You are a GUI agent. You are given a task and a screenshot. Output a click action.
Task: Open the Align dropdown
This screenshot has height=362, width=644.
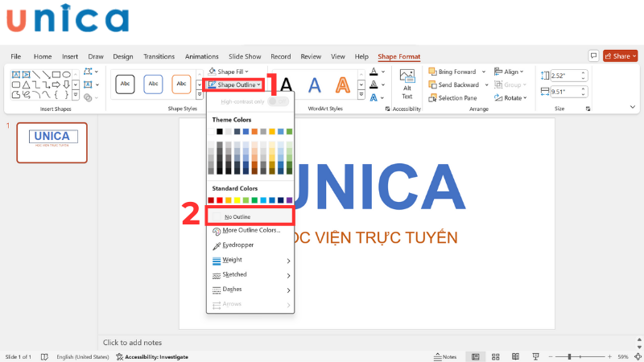click(509, 72)
